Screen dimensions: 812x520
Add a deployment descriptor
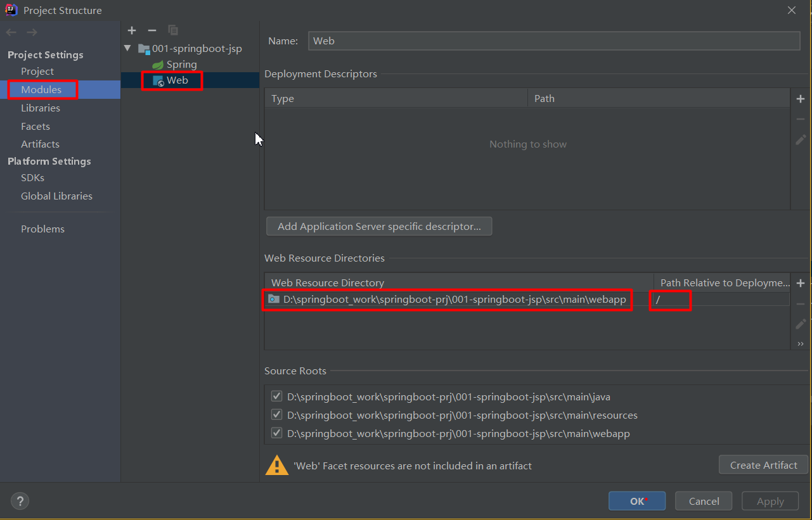click(801, 99)
